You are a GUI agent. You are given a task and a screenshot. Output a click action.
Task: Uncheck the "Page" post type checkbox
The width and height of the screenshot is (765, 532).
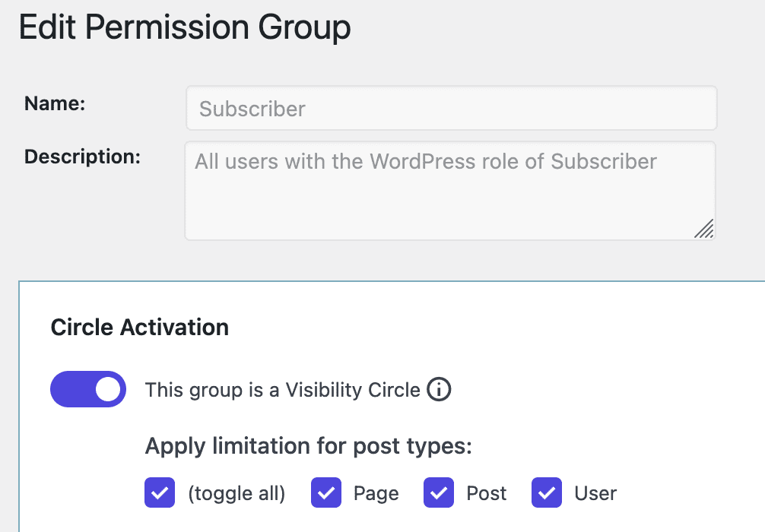(325, 492)
